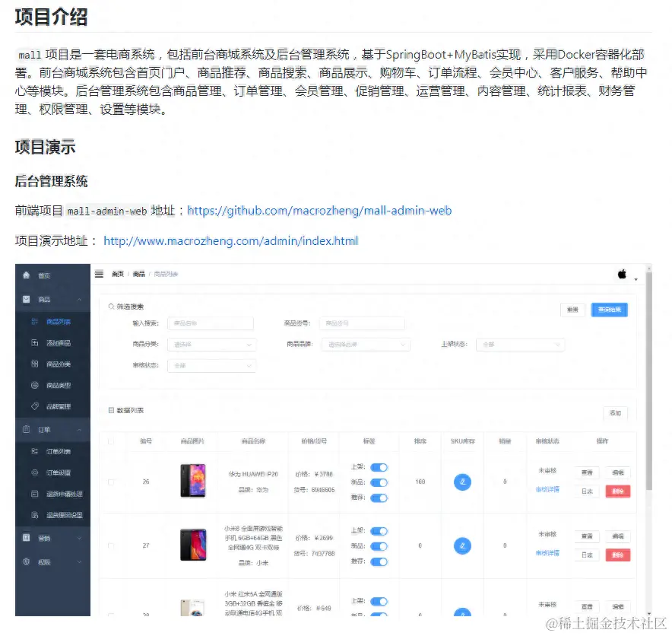Image resolution: width=672 pixels, height=636 pixels.
Task: Open the 上架状态 dropdown
Action: [520, 345]
